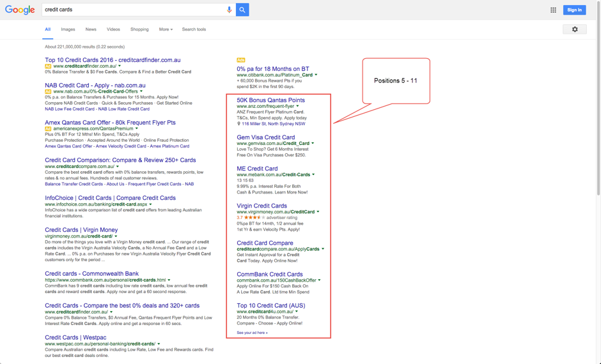Click the microphone voice search icon
This screenshot has height=364, width=601.
click(229, 10)
